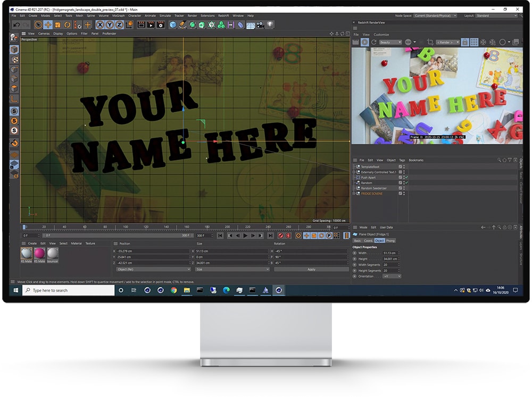The image size is (532, 397).
Task: Activate the Rotate tool
Action: pyautogui.click(x=67, y=25)
